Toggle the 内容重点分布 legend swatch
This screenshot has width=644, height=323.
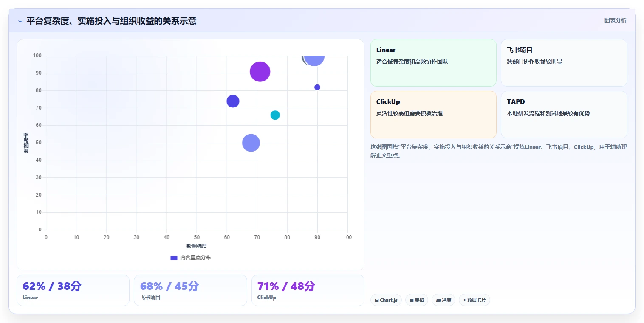click(174, 258)
